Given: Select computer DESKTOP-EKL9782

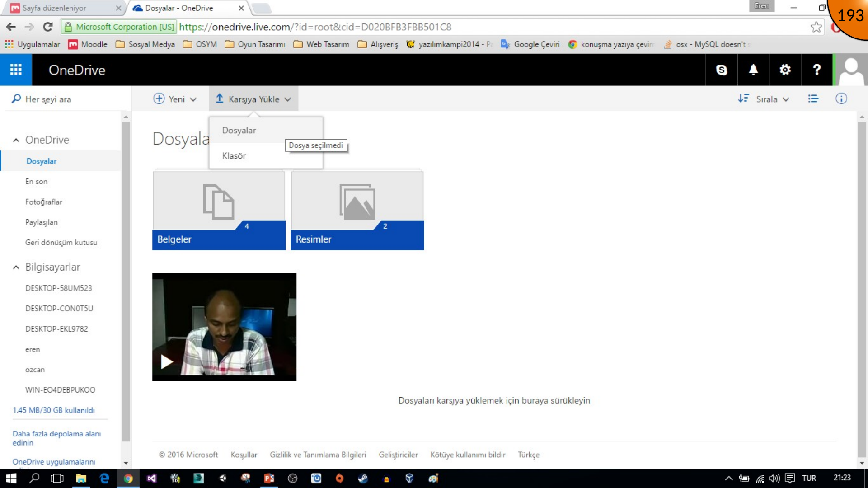Looking at the screenshot, I should pyautogui.click(x=56, y=328).
